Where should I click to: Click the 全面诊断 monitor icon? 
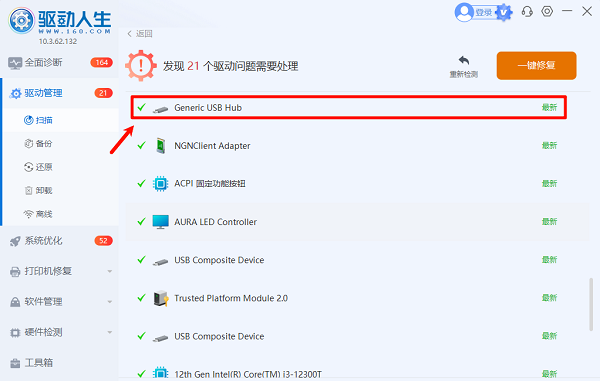pyautogui.click(x=15, y=63)
